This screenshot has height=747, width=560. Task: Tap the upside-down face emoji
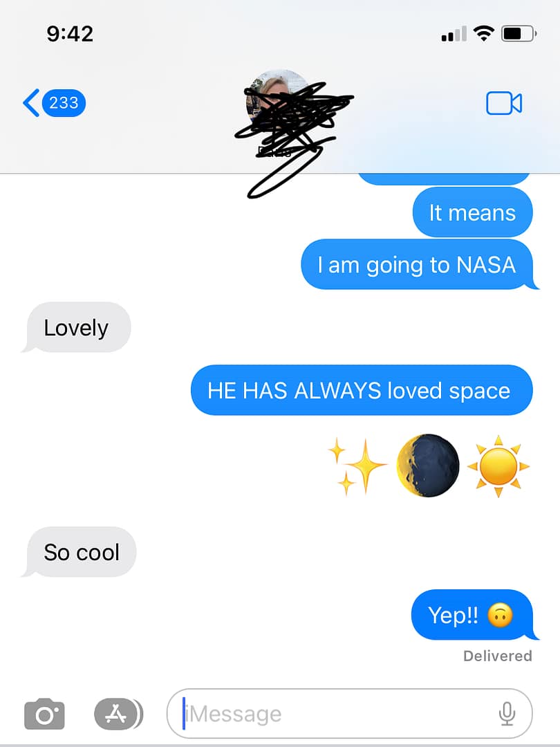coord(500,615)
